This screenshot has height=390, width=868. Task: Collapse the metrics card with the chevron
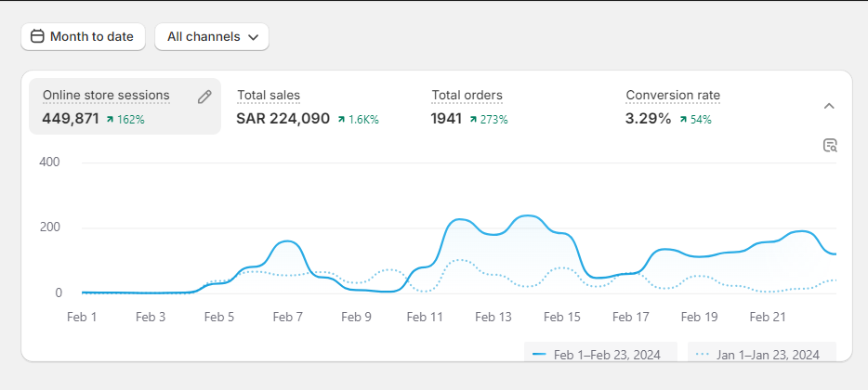pos(830,106)
